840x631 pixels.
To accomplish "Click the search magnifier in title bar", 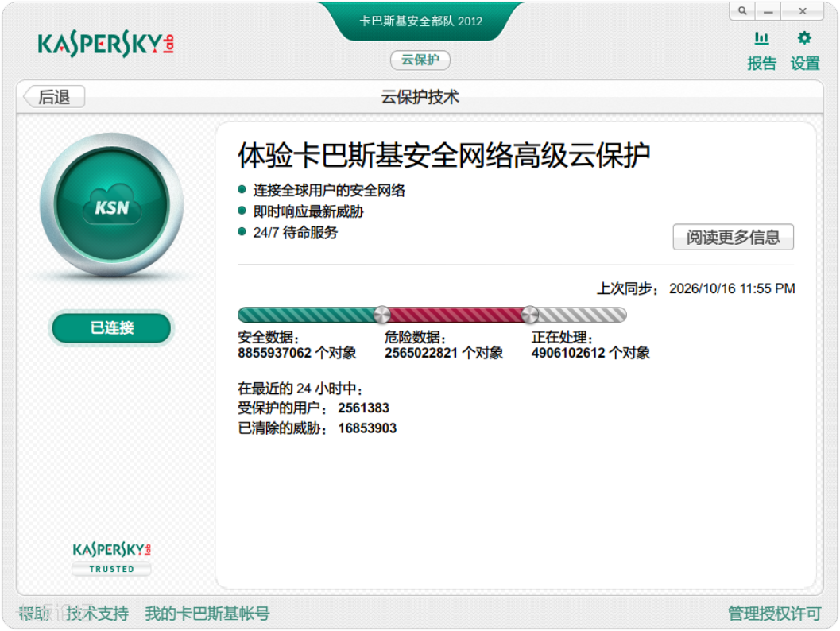I will pos(742,10).
